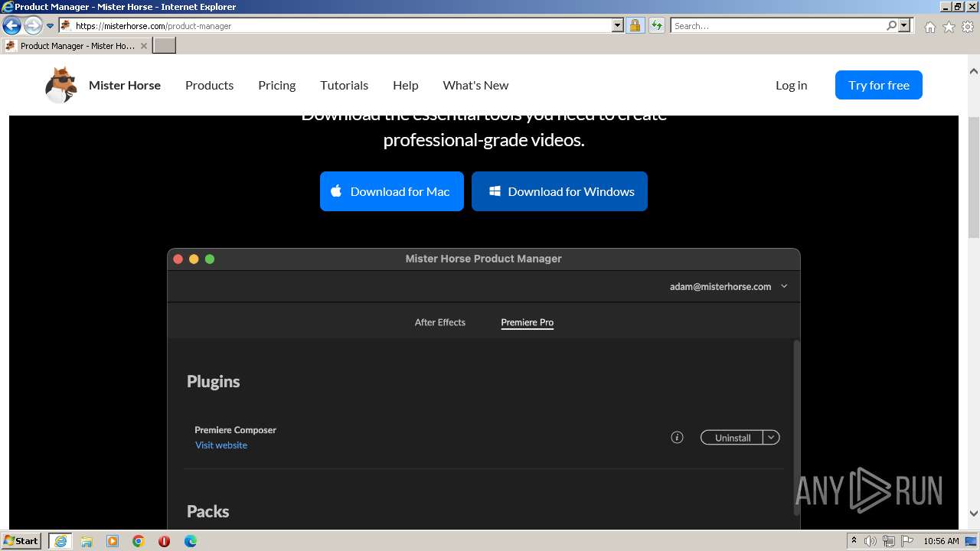Open the Uninstall options dropdown arrow
Image resolution: width=980 pixels, height=551 pixels.
(772, 438)
